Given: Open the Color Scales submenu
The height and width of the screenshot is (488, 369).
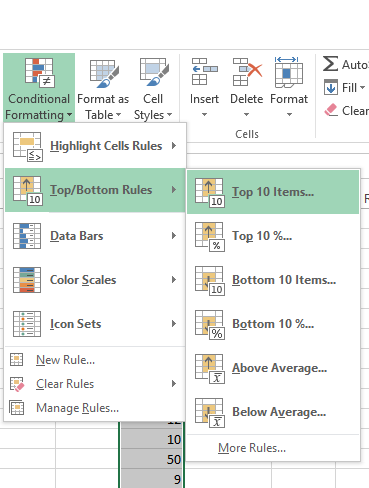Looking at the screenshot, I should (95, 280).
